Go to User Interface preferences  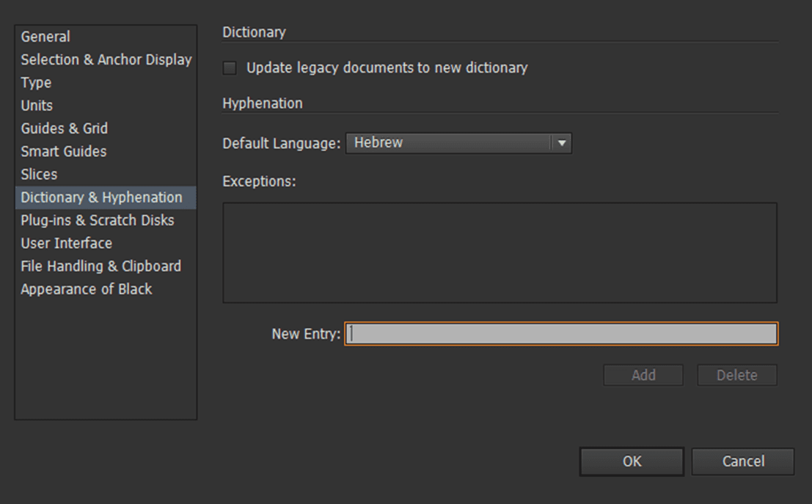pos(67,243)
